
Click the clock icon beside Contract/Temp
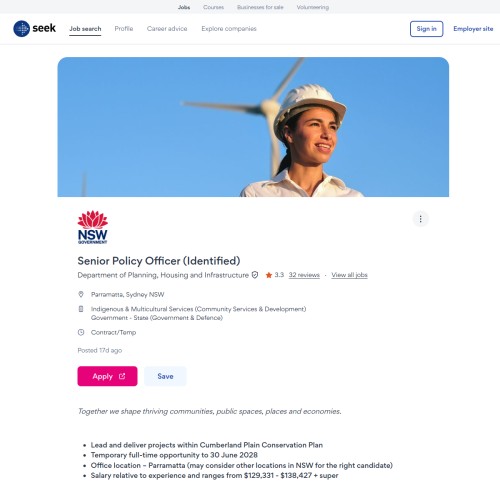pyautogui.click(x=81, y=332)
